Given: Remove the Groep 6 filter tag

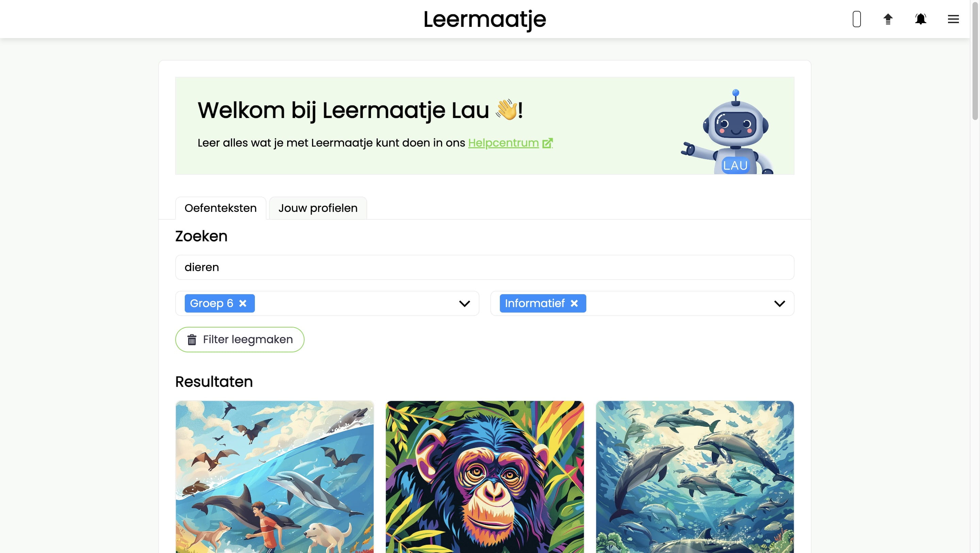Looking at the screenshot, I should 243,303.
